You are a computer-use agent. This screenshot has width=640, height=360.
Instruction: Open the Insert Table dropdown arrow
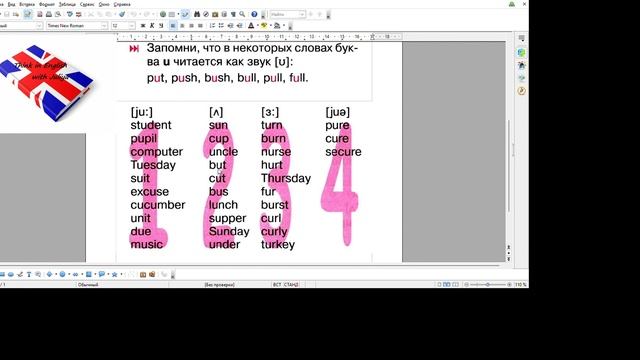click(x=178, y=14)
